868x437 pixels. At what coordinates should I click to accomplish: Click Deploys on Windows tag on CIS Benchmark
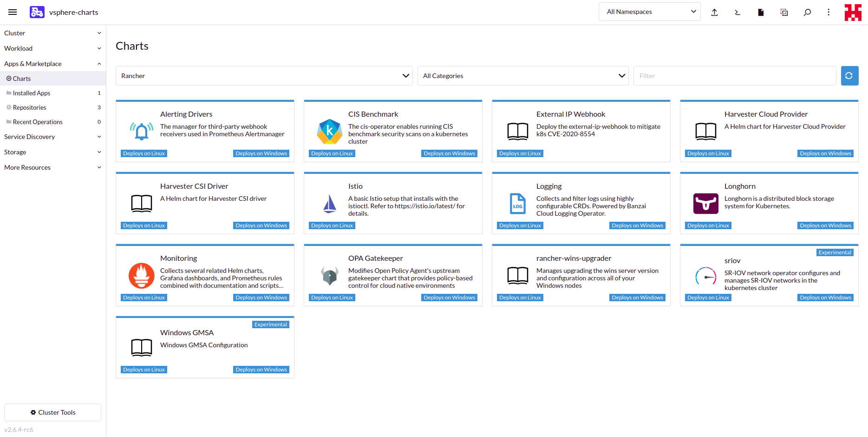tap(450, 153)
